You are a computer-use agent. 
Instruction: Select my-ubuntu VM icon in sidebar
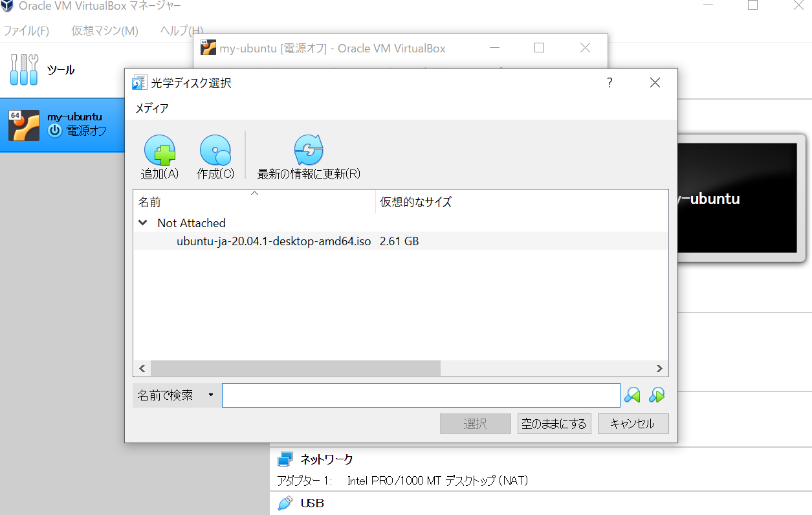(x=24, y=126)
